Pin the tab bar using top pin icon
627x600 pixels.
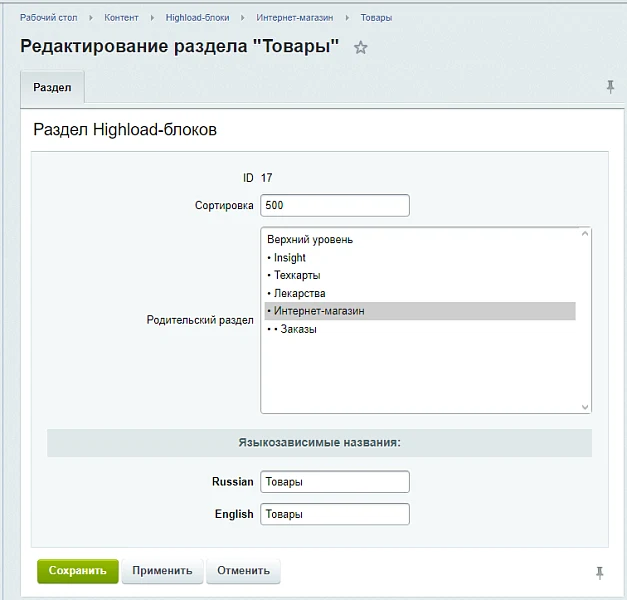point(610,87)
